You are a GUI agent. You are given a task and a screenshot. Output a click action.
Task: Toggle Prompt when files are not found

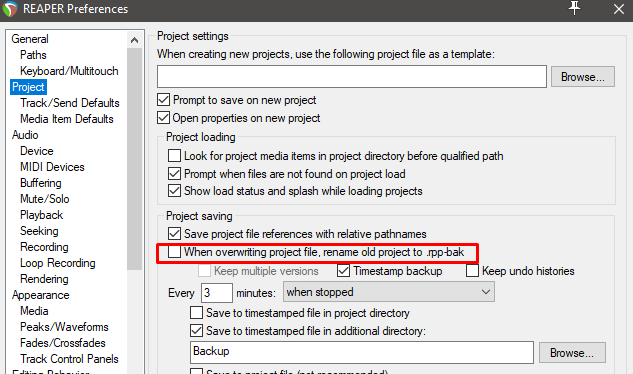(x=174, y=174)
